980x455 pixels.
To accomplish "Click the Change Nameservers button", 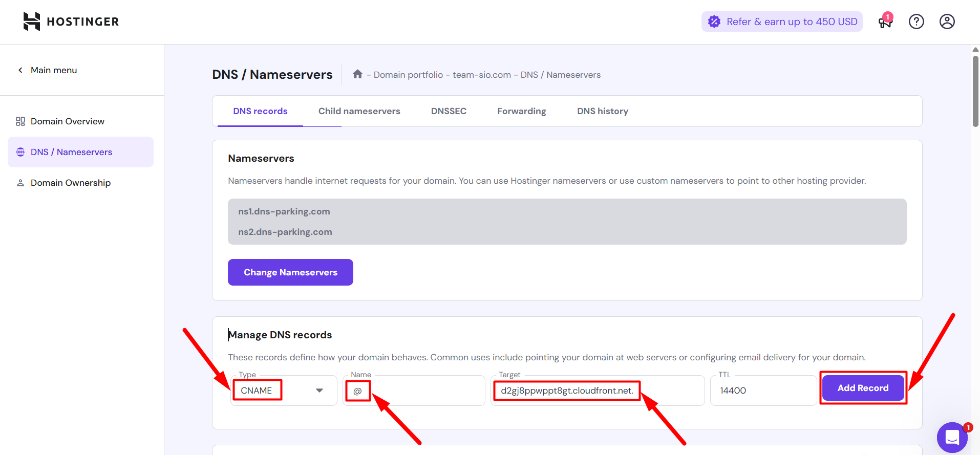I will (290, 272).
